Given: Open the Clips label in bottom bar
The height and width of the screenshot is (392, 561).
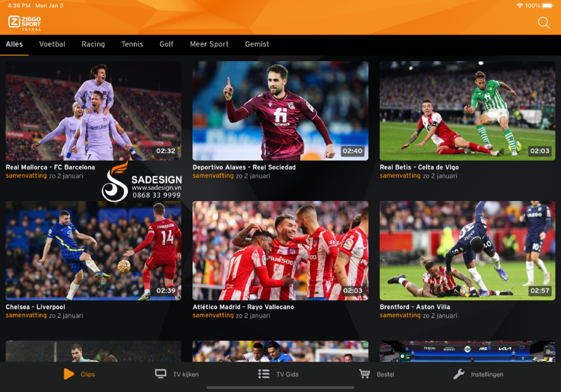Looking at the screenshot, I should pyautogui.click(x=88, y=374).
